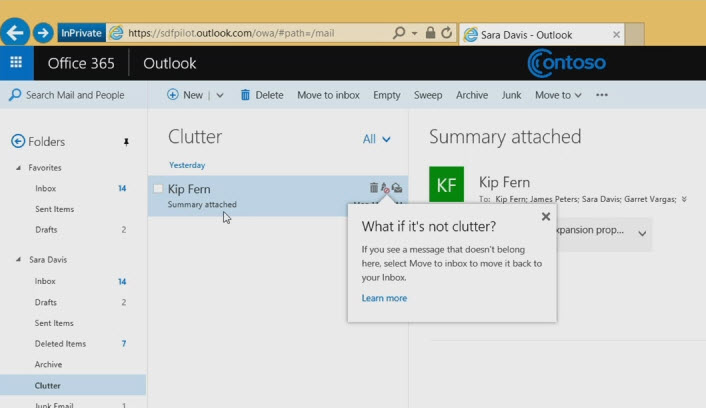This screenshot has width=706, height=408.
Task: Click the search magnifier icon in Outlook
Action: 15,95
